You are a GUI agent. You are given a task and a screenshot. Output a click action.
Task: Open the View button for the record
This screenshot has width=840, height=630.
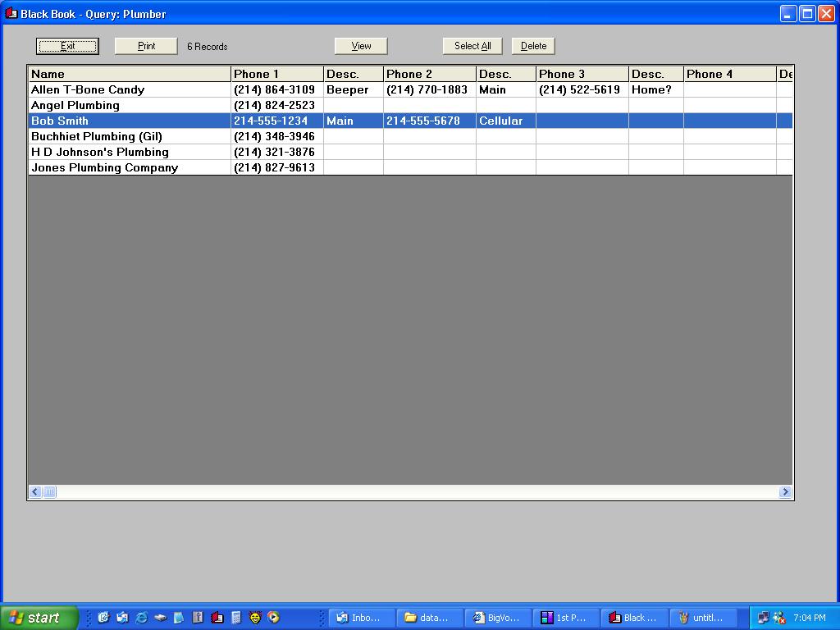pos(361,46)
